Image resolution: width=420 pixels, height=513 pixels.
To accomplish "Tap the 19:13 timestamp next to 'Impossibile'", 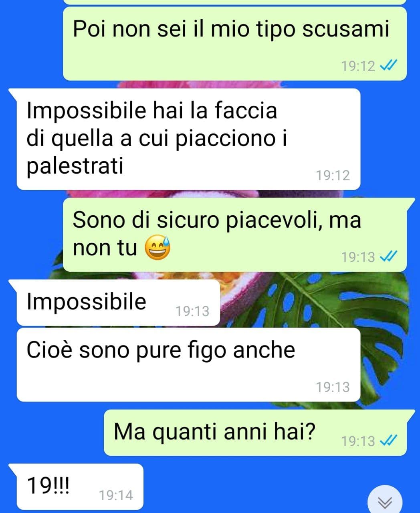I will tap(192, 311).
